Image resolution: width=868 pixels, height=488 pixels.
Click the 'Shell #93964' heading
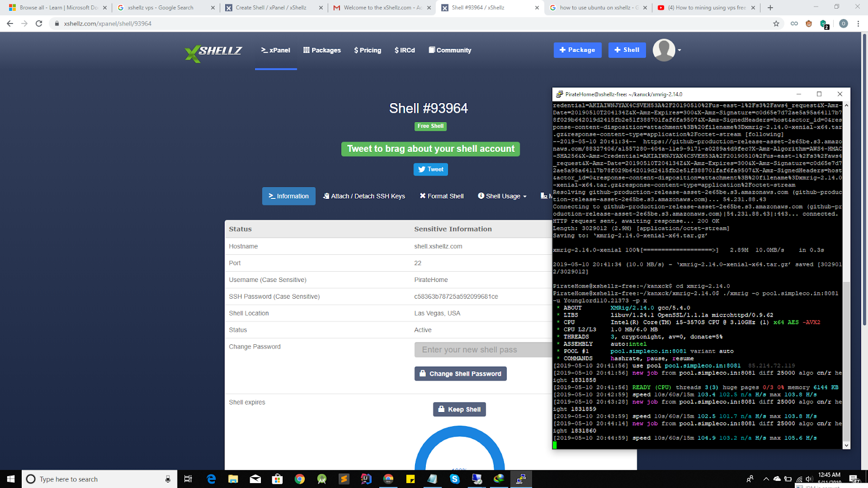(x=429, y=108)
